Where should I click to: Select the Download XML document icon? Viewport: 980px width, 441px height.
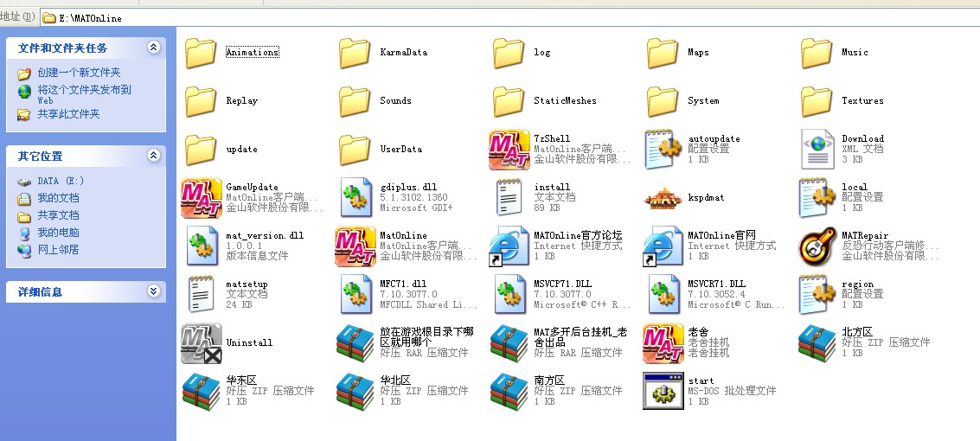[817, 150]
